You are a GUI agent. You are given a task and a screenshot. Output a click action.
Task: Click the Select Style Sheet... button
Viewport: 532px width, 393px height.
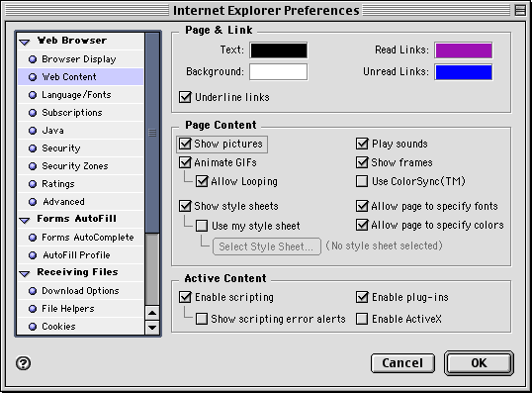point(267,246)
